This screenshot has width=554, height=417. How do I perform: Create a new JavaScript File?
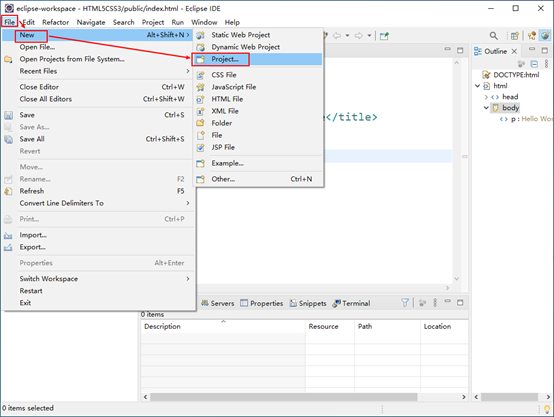[258, 87]
